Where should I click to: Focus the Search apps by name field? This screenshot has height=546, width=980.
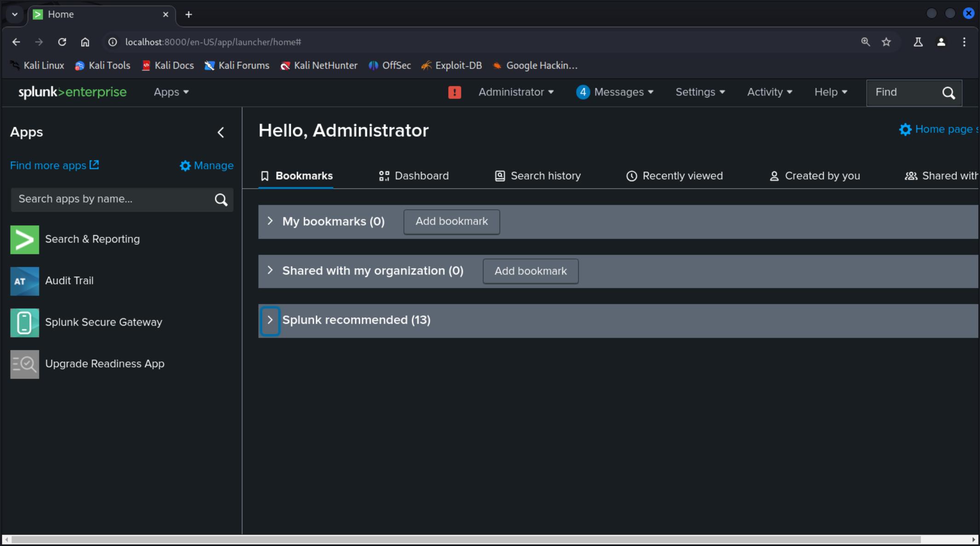tap(122, 199)
